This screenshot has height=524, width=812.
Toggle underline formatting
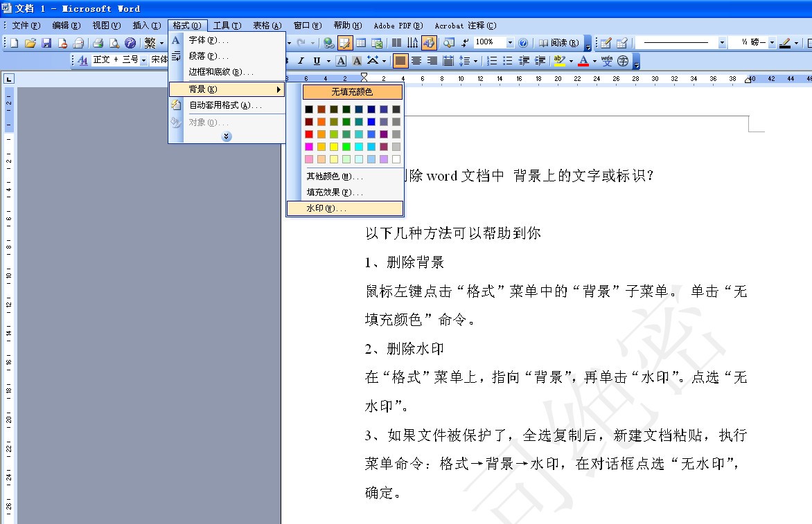(317, 61)
